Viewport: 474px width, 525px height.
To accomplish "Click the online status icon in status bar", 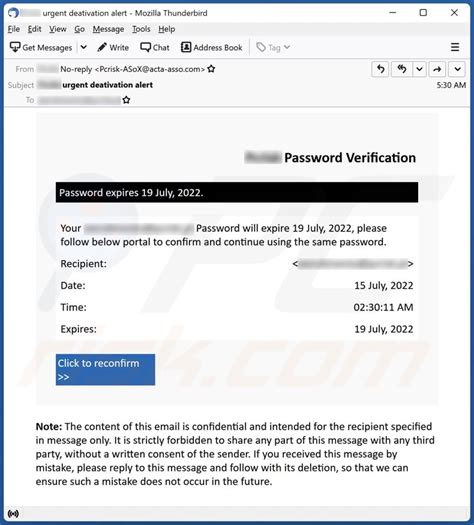I will [13, 513].
